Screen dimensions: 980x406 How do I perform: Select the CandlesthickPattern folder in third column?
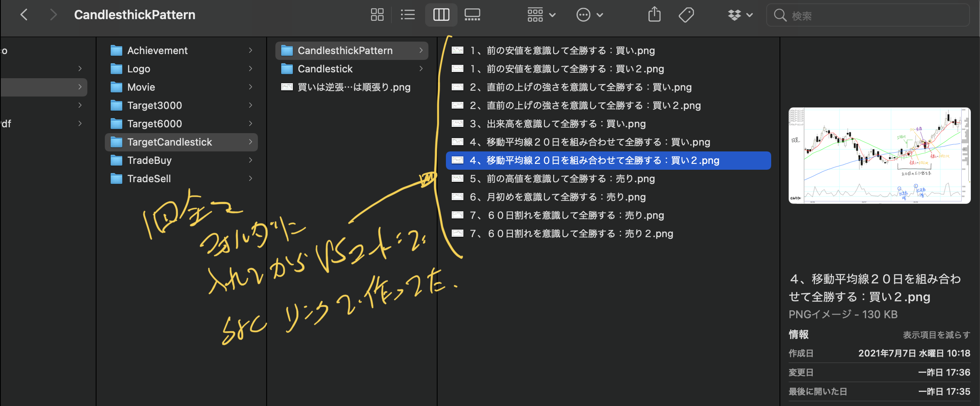point(352,50)
